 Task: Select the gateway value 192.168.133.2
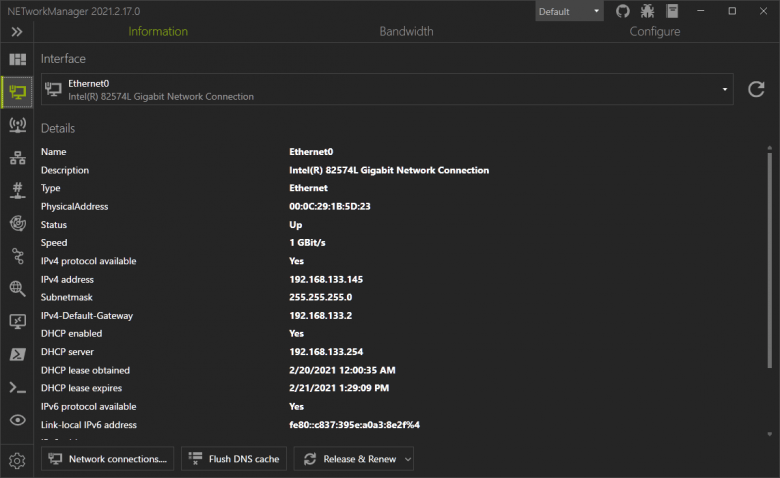pos(320,316)
